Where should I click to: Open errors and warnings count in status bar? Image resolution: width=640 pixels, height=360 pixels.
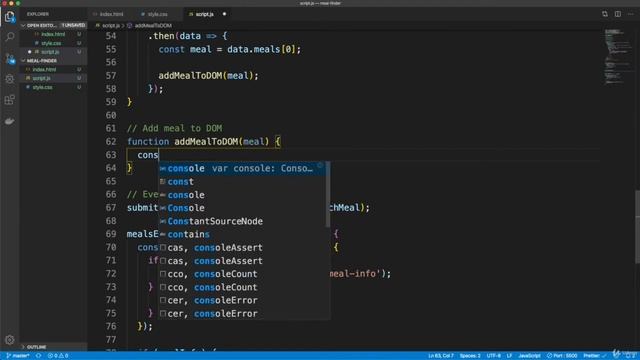[58, 356]
